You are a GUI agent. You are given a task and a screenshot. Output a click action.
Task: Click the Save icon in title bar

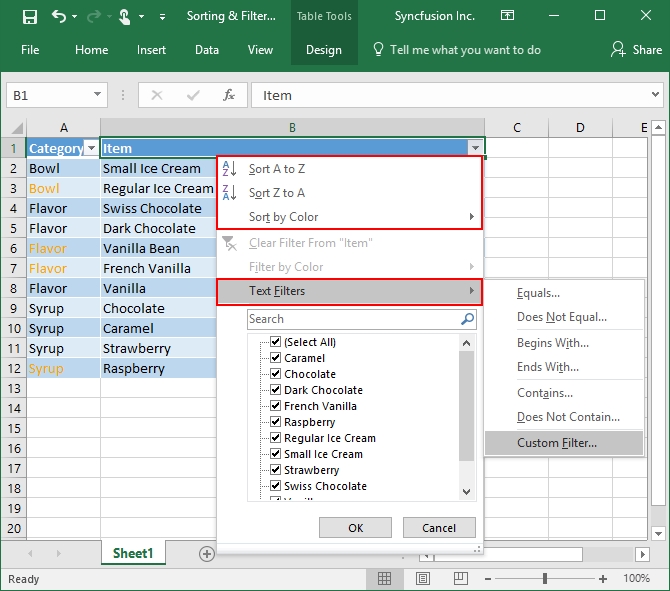point(29,17)
